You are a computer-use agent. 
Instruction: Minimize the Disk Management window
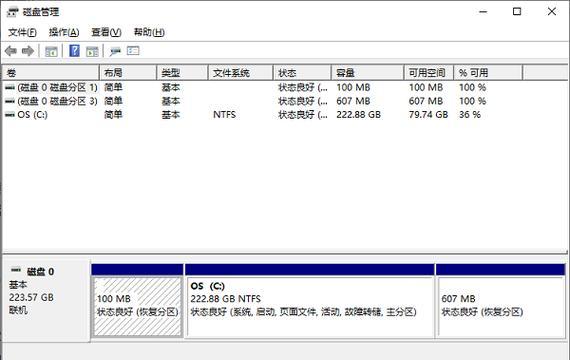pos(483,12)
